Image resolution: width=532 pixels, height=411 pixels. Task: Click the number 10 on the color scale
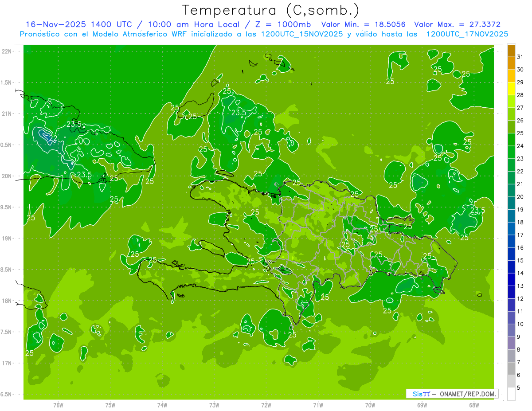520,324
